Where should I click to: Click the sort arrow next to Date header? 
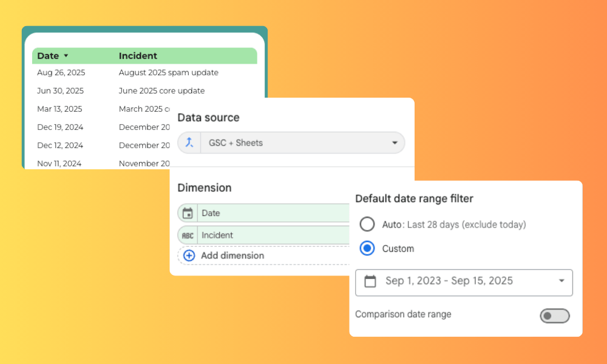click(66, 56)
